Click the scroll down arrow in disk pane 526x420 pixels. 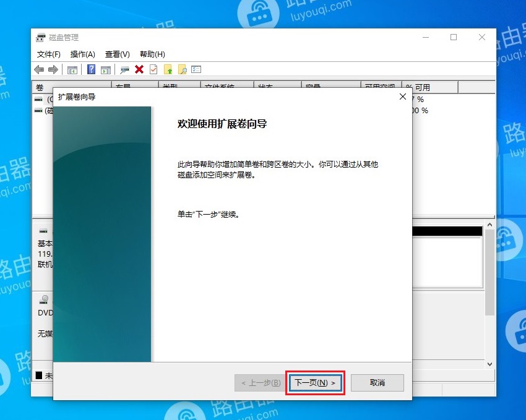(489, 364)
